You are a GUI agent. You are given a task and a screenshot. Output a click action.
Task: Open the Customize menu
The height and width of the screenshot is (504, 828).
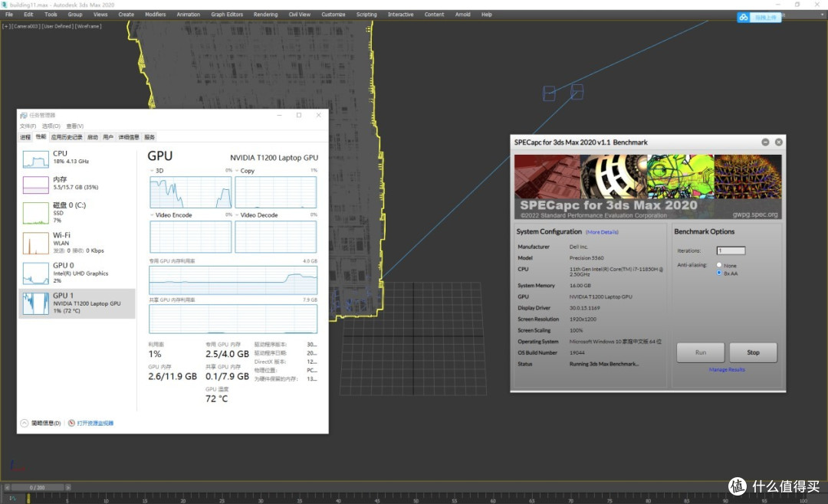(x=333, y=15)
